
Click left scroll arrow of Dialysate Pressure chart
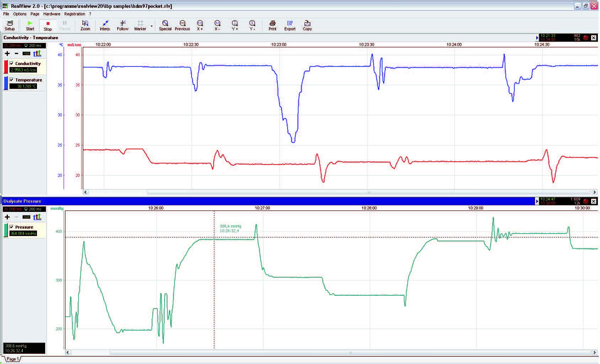(x=68, y=353)
